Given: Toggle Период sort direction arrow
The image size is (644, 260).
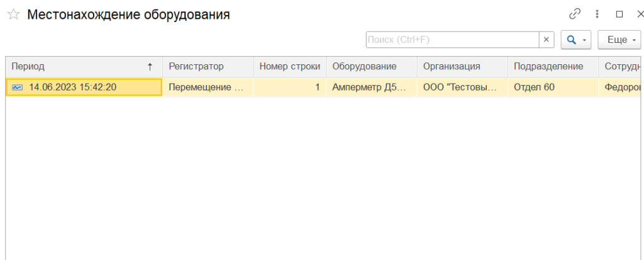Looking at the screenshot, I should point(150,67).
